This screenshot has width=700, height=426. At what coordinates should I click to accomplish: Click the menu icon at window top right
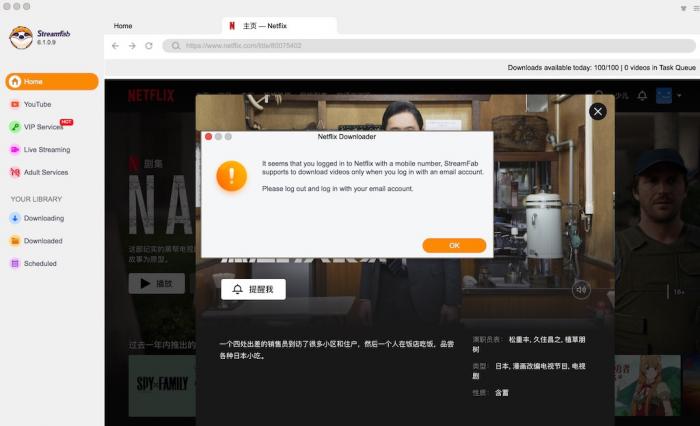click(696, 8)
